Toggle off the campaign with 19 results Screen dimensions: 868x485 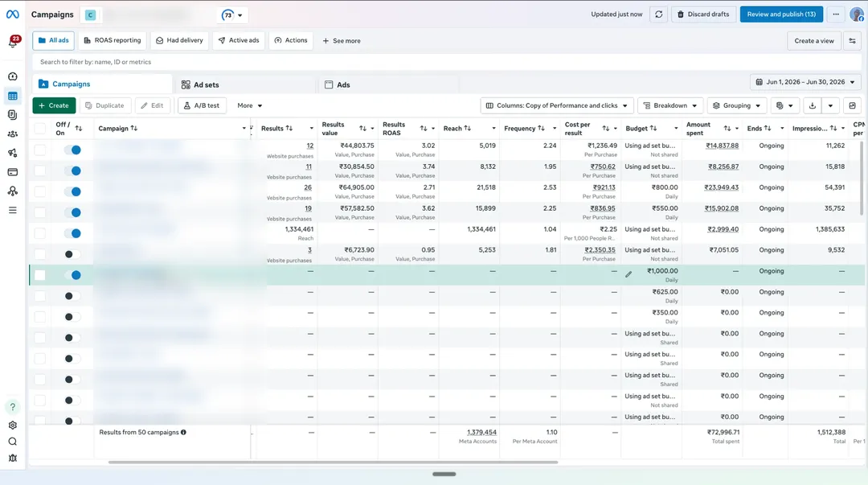tap(72, 213)
